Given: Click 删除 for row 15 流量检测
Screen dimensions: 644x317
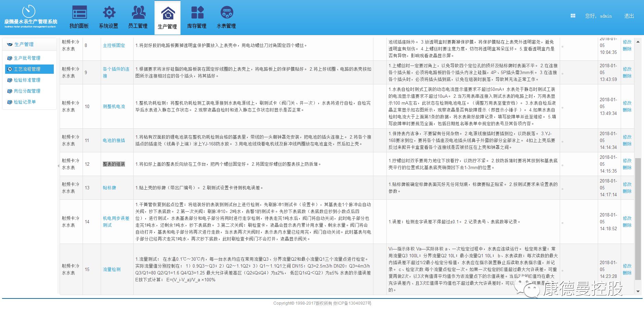Looking at the screenshot, I should pos(627,273).
